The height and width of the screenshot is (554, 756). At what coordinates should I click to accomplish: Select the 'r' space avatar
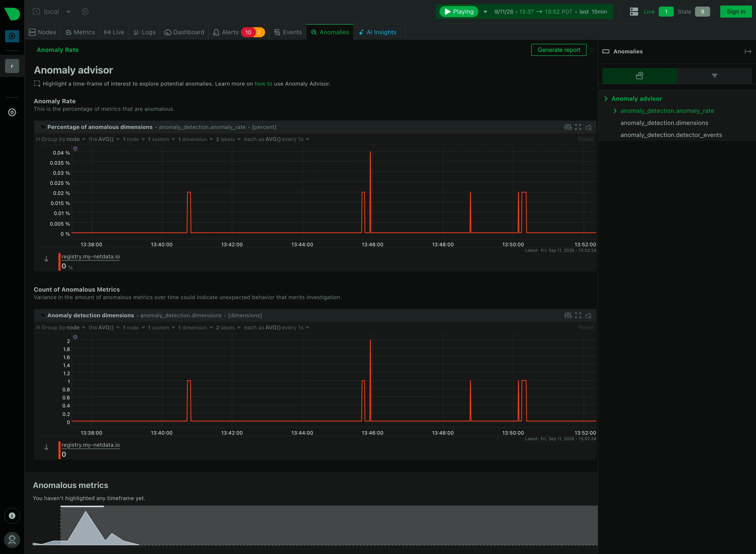pos(12,66)
